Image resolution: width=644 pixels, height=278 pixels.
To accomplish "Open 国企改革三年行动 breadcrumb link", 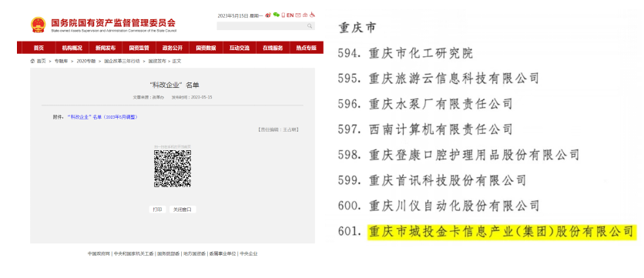I will [x=122, y=61].
